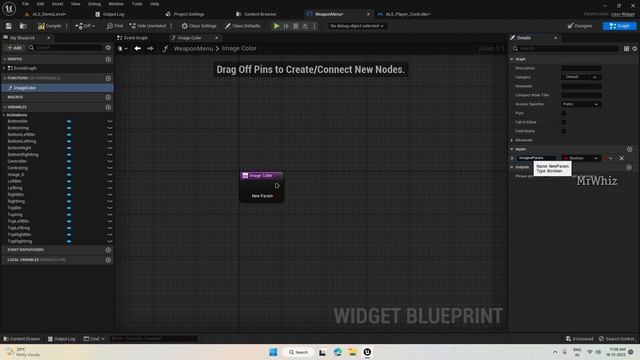Viewport: 640px width, 360px height.
Task: Click the eject button in the play toolbar
Action: pos(305,26)
